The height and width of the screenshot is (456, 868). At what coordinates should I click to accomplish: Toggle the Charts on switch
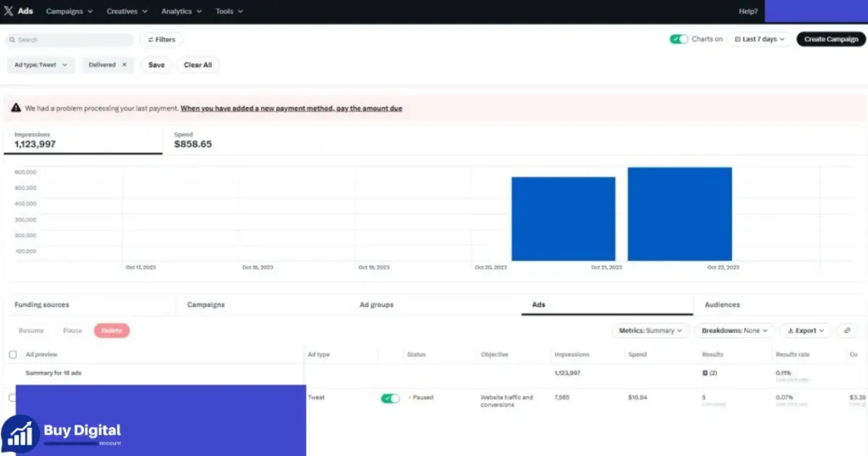tap(678, 39)
